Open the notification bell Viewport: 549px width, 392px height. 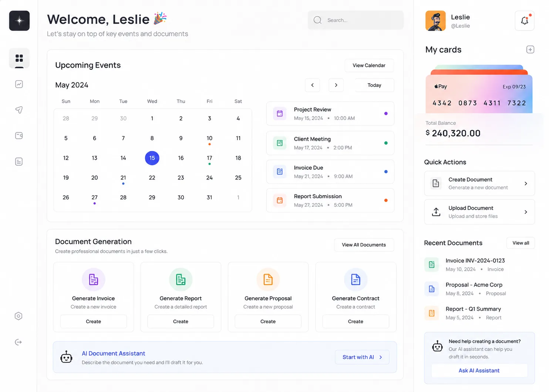tap(525, 21)
